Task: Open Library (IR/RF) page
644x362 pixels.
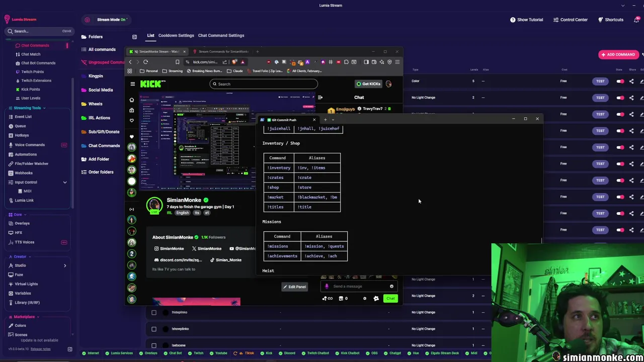Action: click(x=27, y=302)
